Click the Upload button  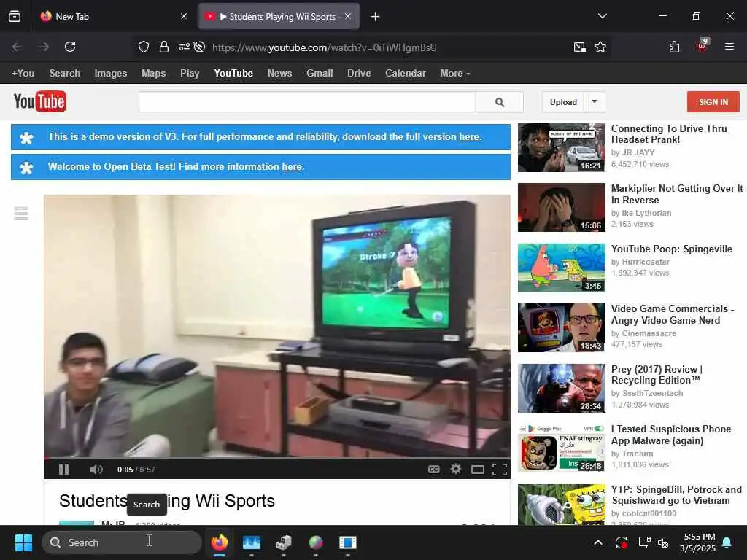coord(563,102)
